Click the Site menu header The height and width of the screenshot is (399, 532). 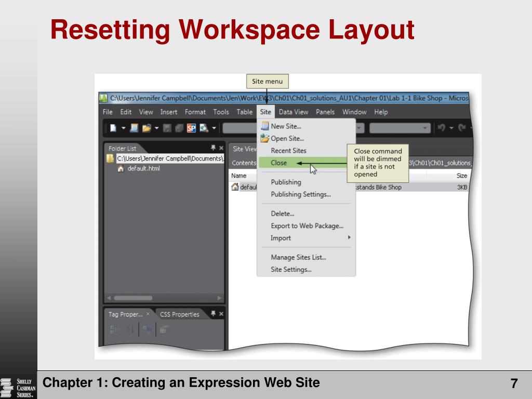point(265,112)
